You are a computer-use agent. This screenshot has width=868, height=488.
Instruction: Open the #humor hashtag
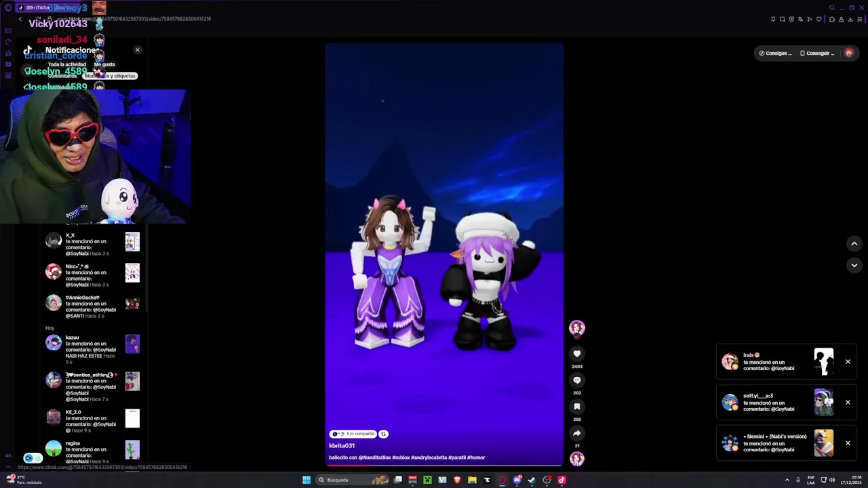[x=476, y=457]
